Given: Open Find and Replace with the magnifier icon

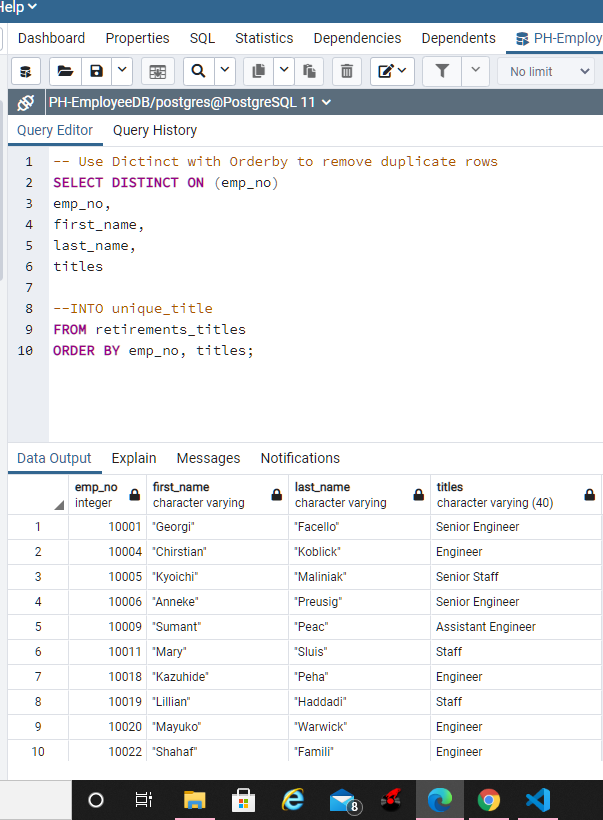Looking at the screenshot, I should click(198, 72).
